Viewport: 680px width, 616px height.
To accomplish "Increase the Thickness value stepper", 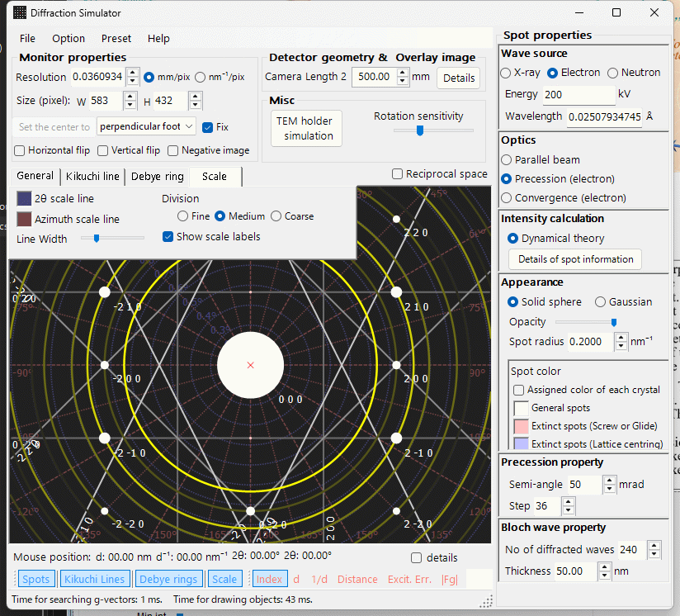I will 604,566.
